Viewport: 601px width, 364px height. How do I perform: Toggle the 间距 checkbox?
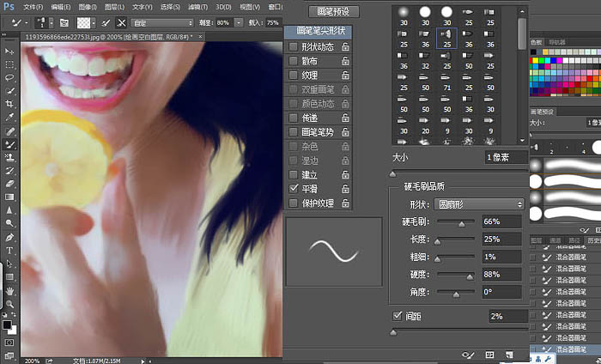click(x=397, y=316)
